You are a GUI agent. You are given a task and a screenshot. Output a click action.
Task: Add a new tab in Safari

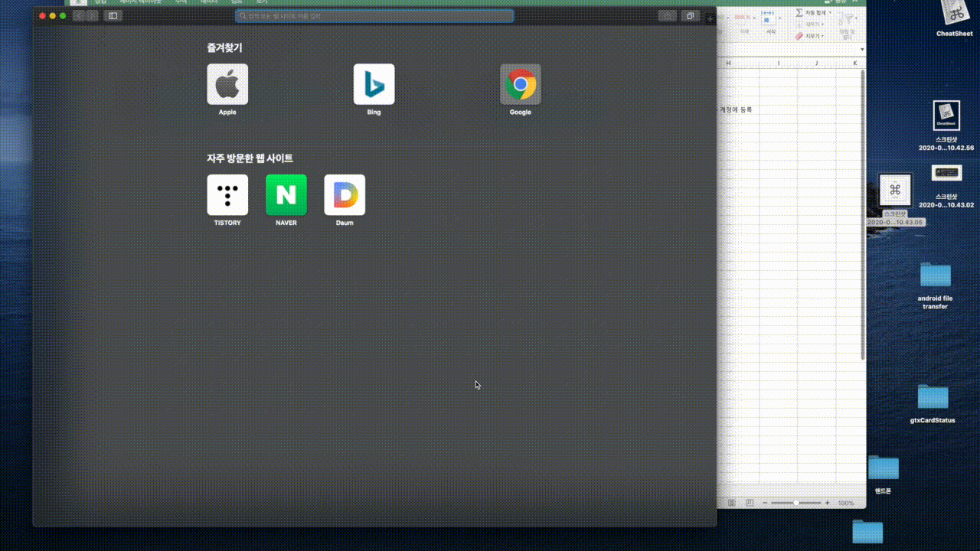tap(710, 18)
